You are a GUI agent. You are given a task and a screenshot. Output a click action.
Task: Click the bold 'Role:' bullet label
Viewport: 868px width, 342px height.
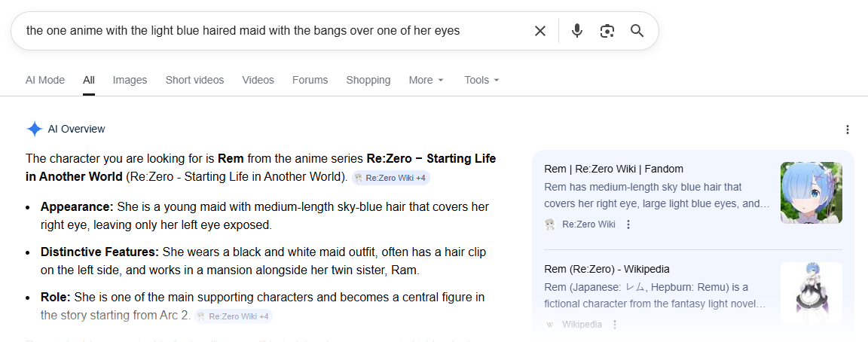[55, 298]
